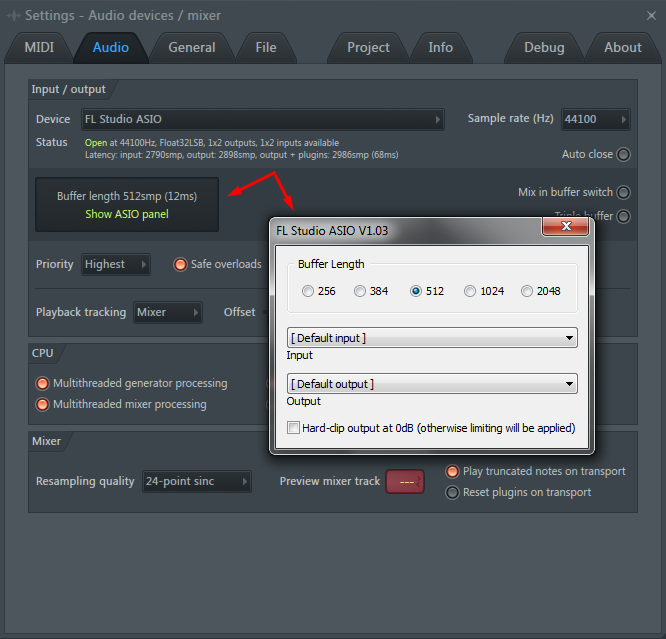Open the Sample rate dropdown showing 44100
Viewport: 666px width, 639px height.
(595, 119)
